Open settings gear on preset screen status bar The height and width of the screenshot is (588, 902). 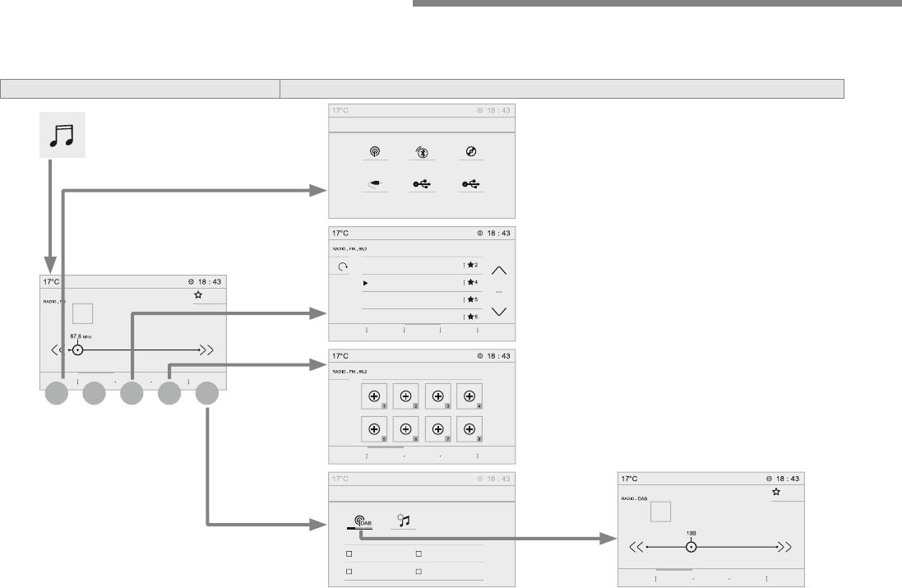pos(479,356)
